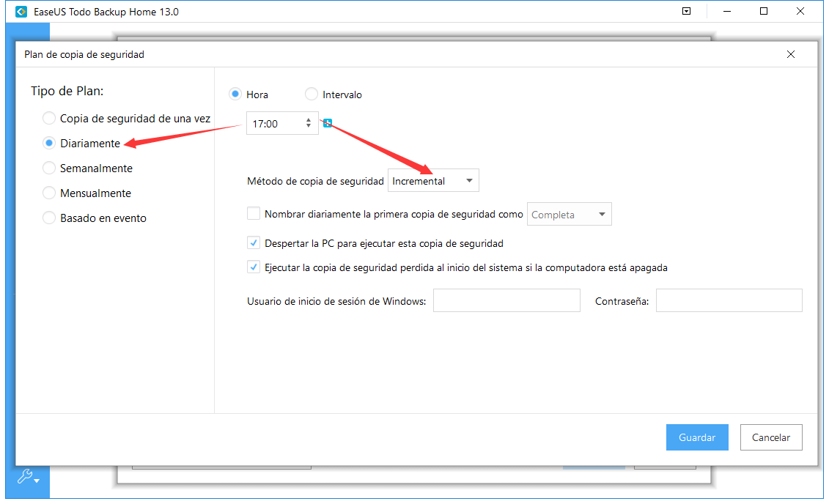The width and height of the screenshot is (829, 504).
Task: Close the Plan de copia de seguridad dialog
Action: click(790, 54)
